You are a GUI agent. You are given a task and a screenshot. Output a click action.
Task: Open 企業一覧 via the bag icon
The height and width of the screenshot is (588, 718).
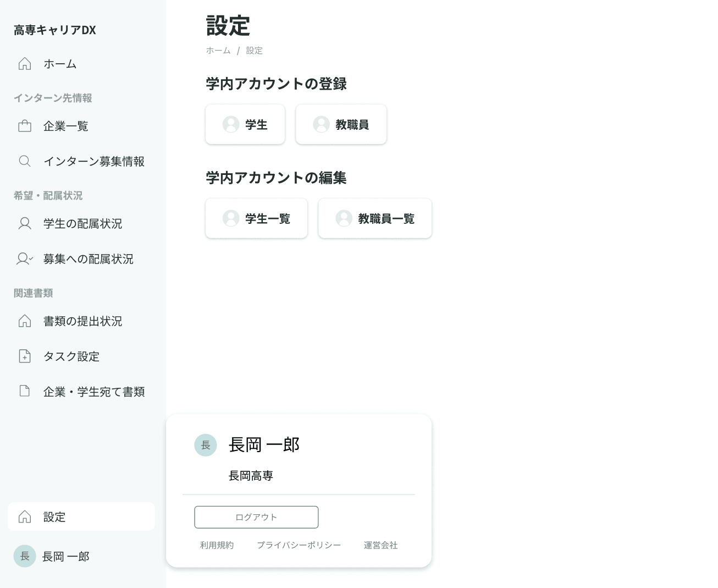point(25,125)
